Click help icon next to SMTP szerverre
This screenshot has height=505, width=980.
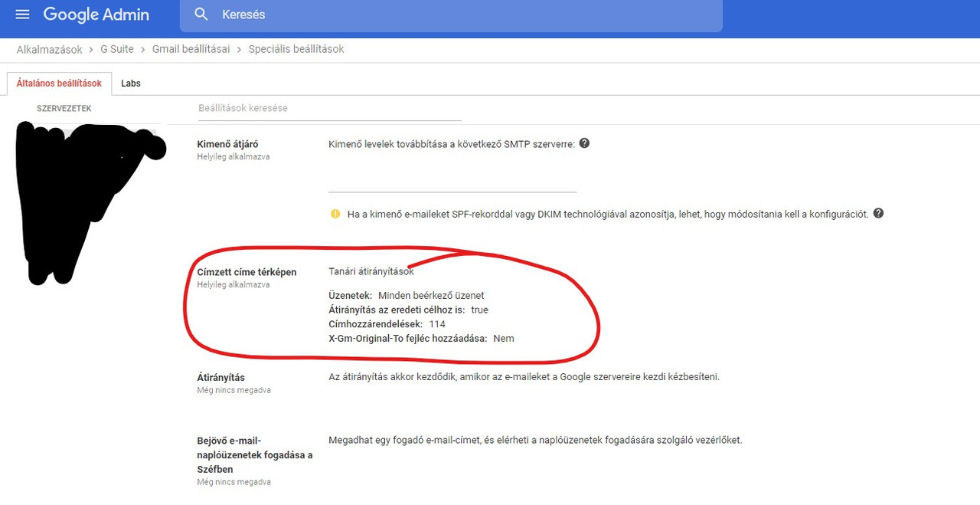(584, 143)
